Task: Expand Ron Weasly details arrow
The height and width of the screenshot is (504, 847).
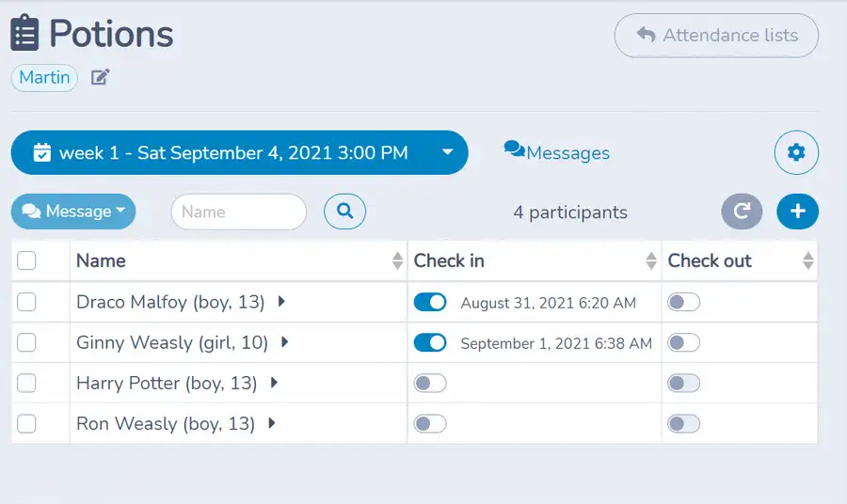Action: [x=272, y=423]
